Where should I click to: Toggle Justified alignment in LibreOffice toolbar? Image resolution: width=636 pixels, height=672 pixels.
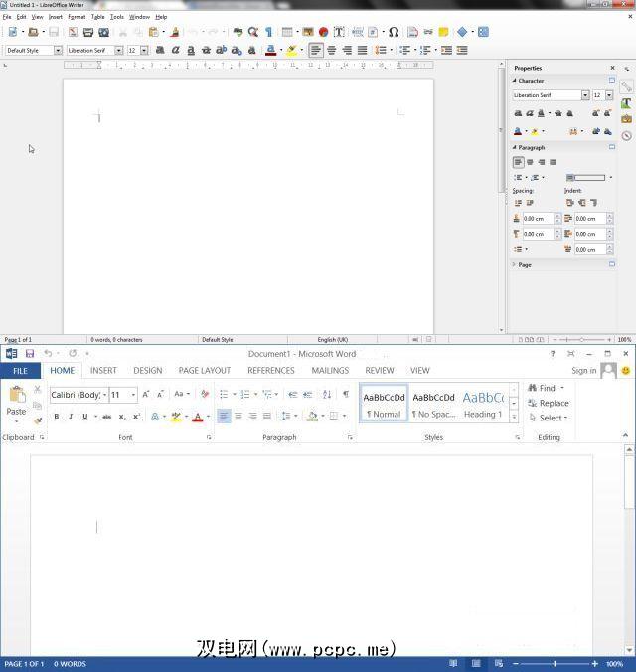[x=362, y=50]
